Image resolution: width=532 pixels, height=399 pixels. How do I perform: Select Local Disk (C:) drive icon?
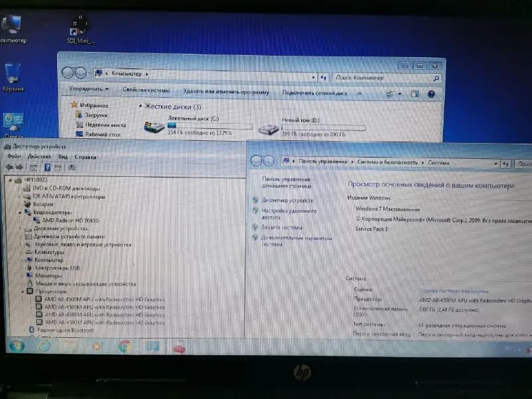(x=154, y=127)
